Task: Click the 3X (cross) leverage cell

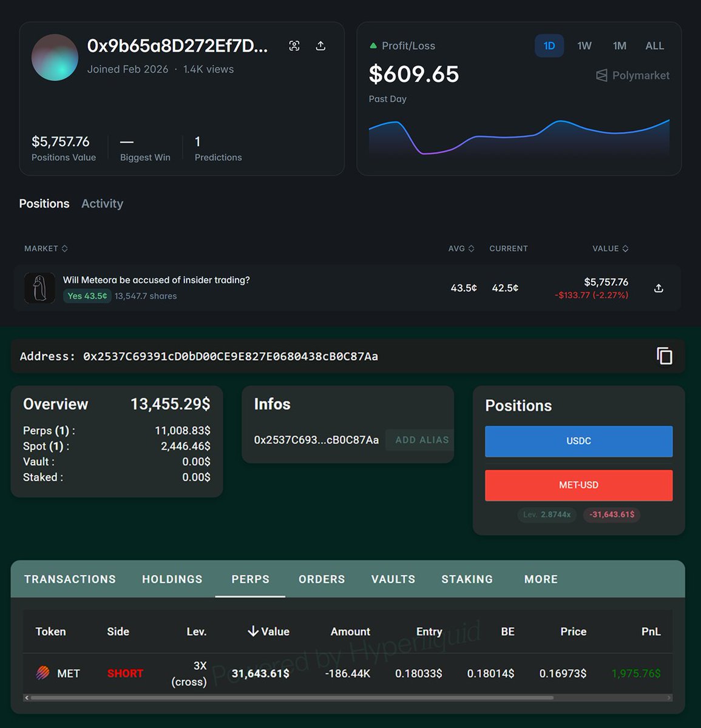Action: coord(189,673)
